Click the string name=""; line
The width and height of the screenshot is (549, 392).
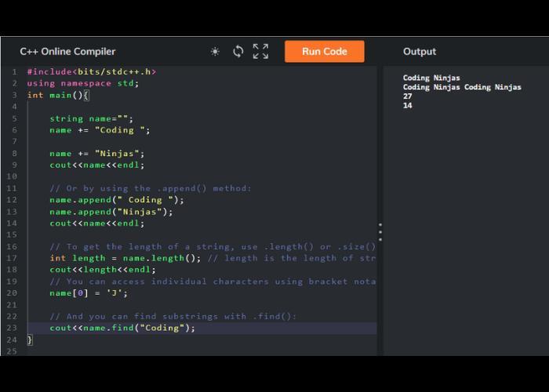(92, 118)
